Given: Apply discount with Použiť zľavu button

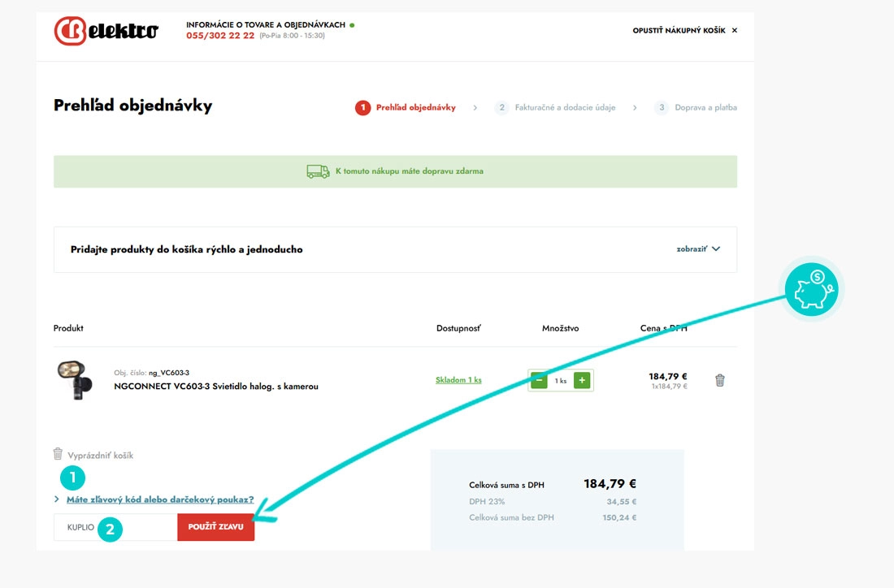Looking at the screenshot, I should pyautogui.click(x=215, y=527).
